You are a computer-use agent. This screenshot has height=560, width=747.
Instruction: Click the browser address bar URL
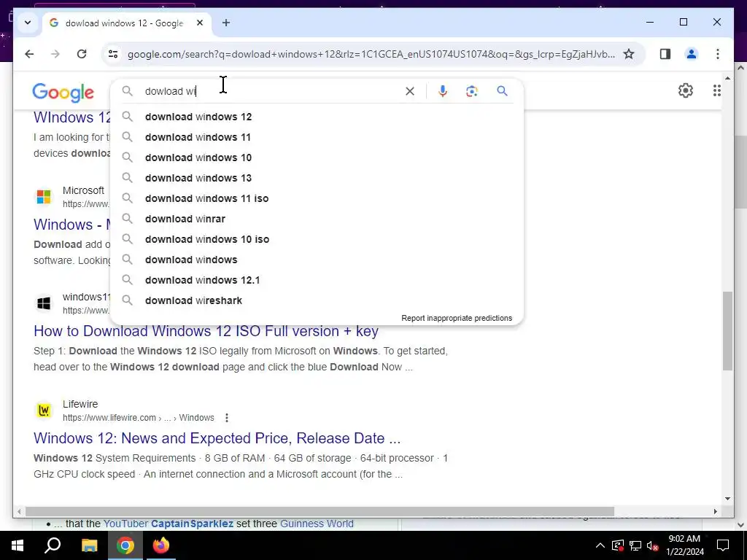click(x=371, y=54)
